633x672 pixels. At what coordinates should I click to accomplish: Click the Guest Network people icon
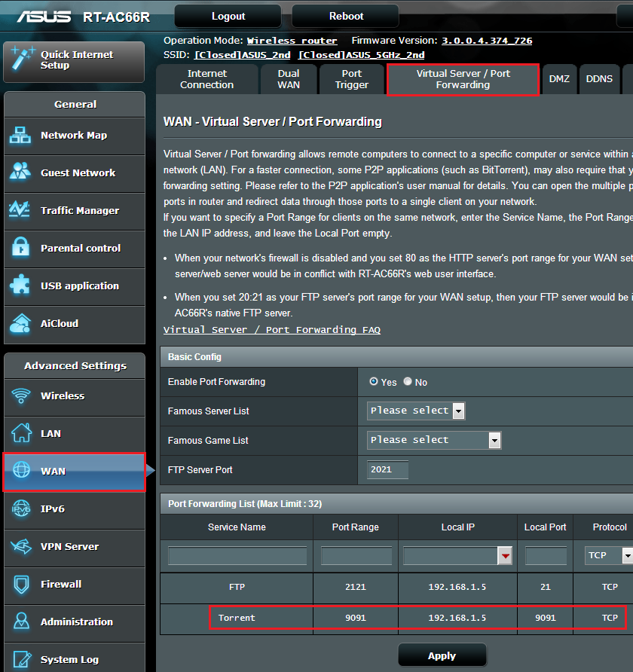pyautogui.click(x=20, y=173)
